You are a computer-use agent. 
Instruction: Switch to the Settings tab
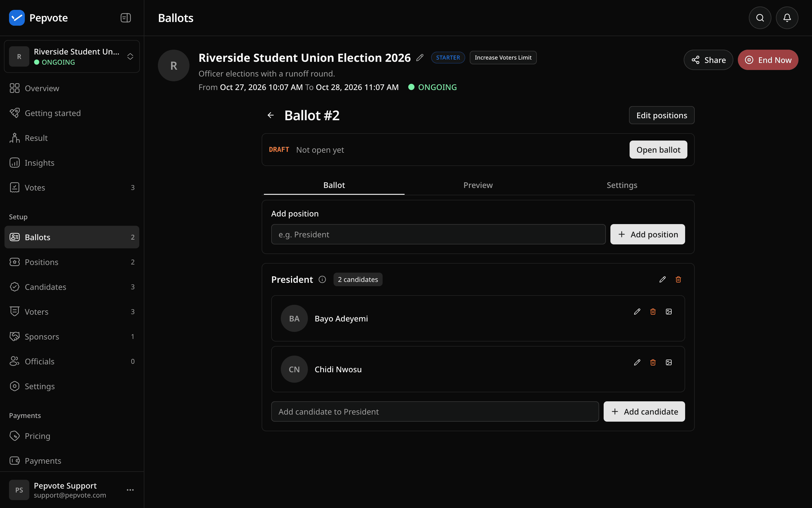click(622, 185)
